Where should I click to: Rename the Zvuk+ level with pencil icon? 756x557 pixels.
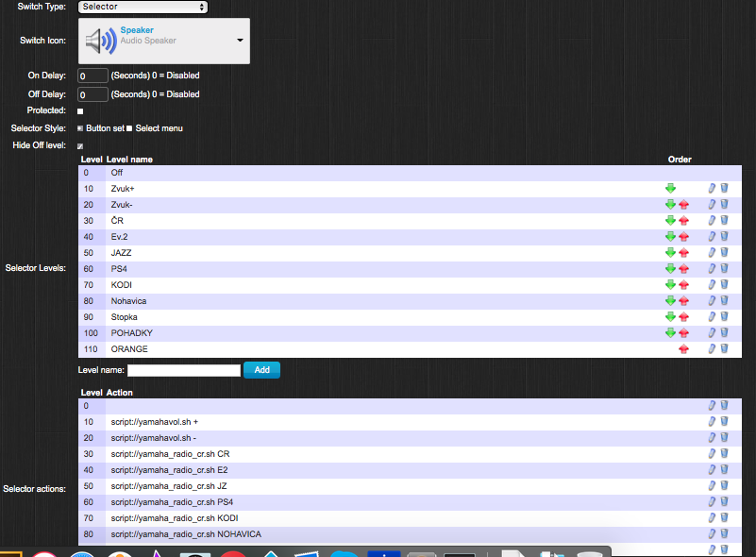pos(712,189)
